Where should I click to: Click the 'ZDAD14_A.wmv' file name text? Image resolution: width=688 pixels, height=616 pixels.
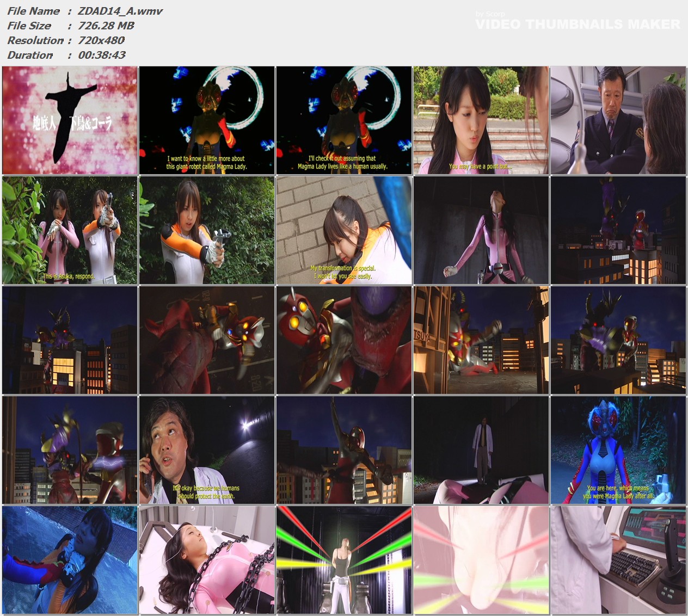pos(120,11)
